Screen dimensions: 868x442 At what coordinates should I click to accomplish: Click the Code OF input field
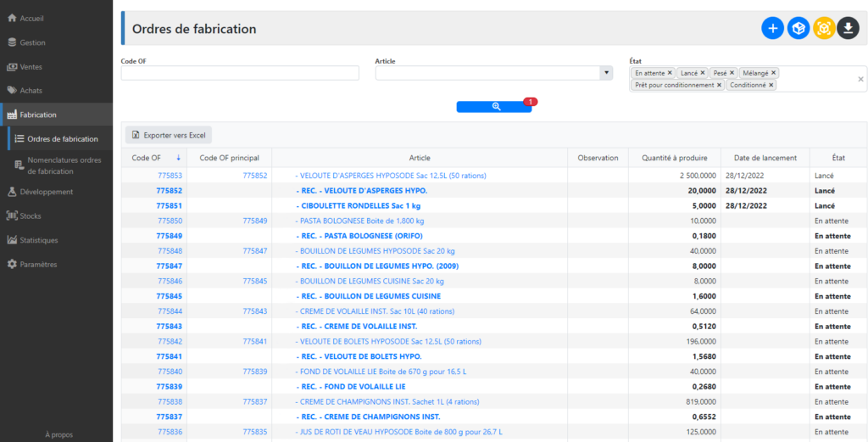point(240,73)
